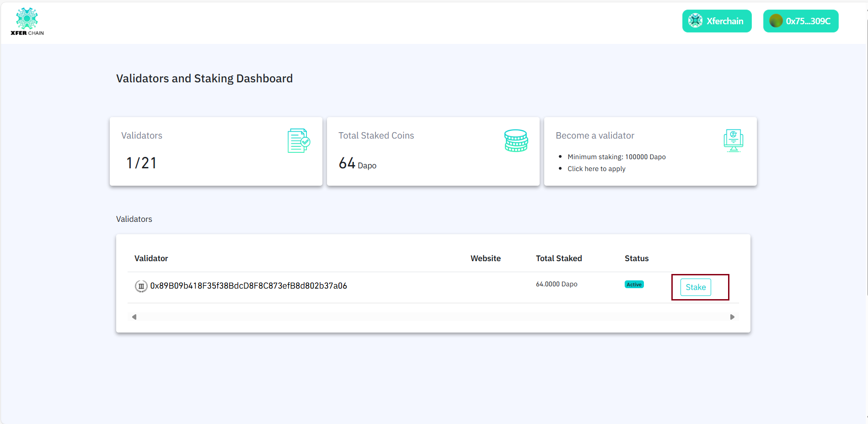Select the Xferchain network icon in the header button
Screen dimensions: 868x424
696,21
